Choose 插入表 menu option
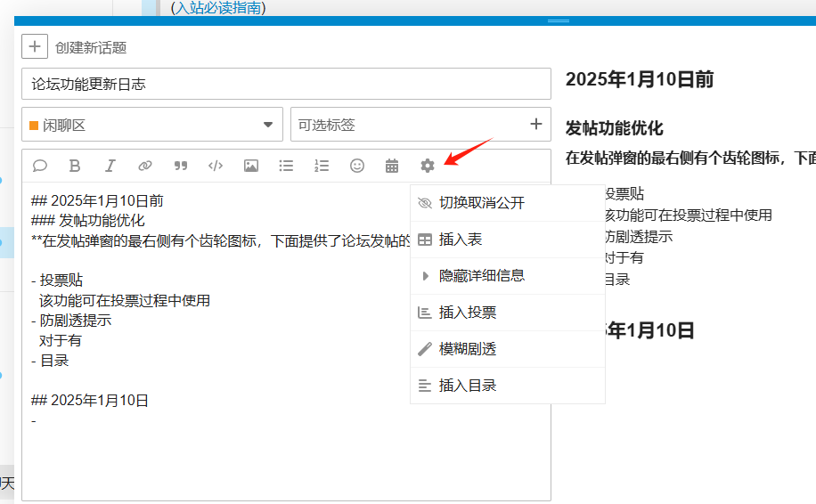The image size is (816, 504). pyautogui.click(x=461, y=240)
